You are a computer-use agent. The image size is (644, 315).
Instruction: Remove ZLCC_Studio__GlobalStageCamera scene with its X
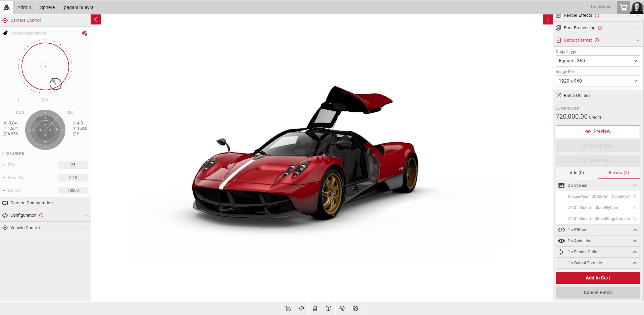[635, 219]
